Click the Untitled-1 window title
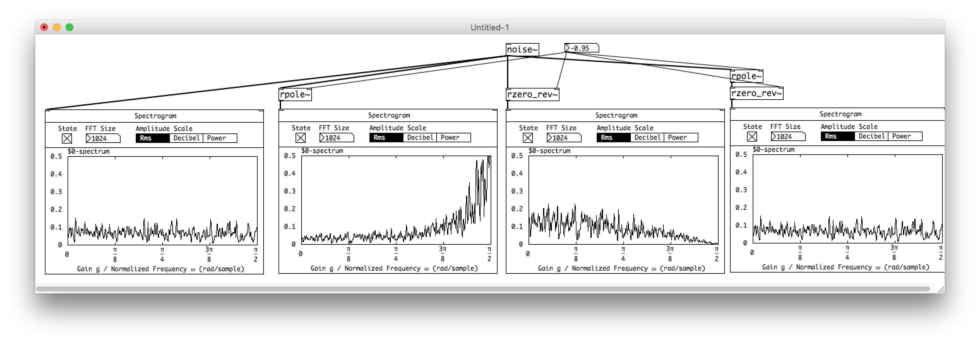 490,28
